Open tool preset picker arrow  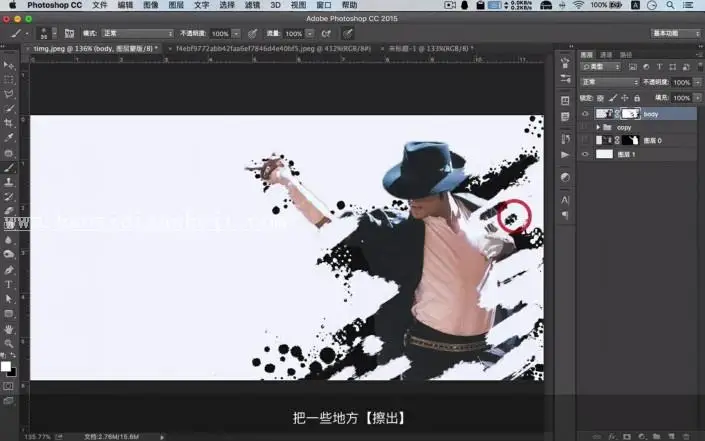click(x=27, y=34)
